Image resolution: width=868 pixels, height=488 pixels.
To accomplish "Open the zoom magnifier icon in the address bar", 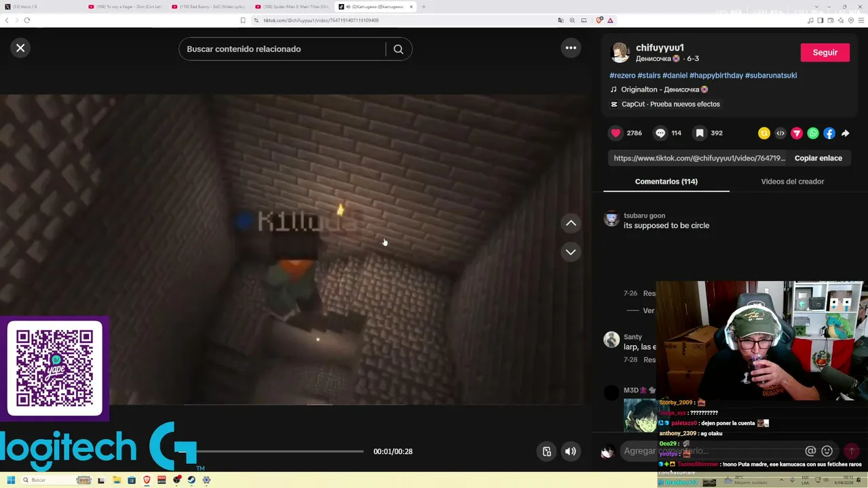I will [x=572, y=20].
